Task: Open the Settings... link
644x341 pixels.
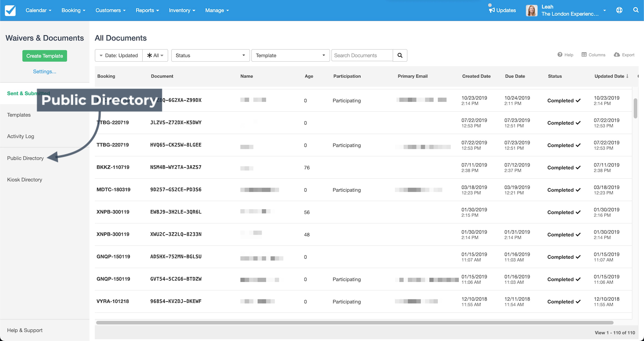Action: pyautogui.click(x=45, y=72)
